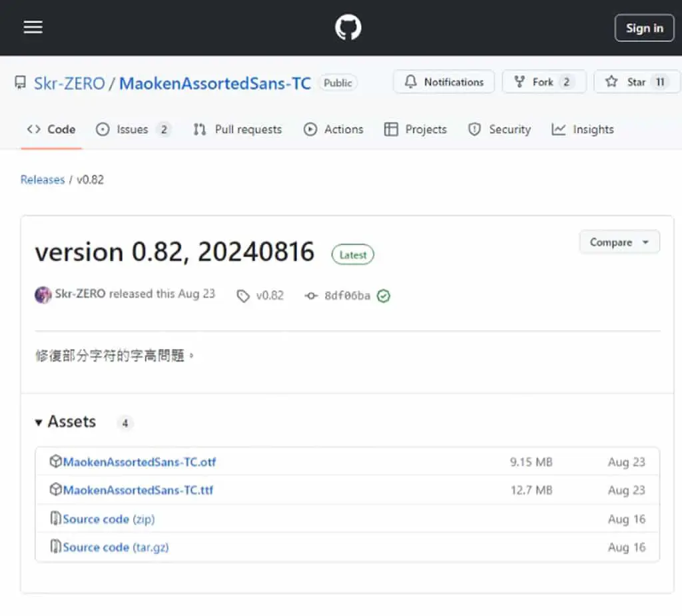This screenshot has width=682, height=616.
Task: Open the hamburger navigation menu
Action: point(33,27)
